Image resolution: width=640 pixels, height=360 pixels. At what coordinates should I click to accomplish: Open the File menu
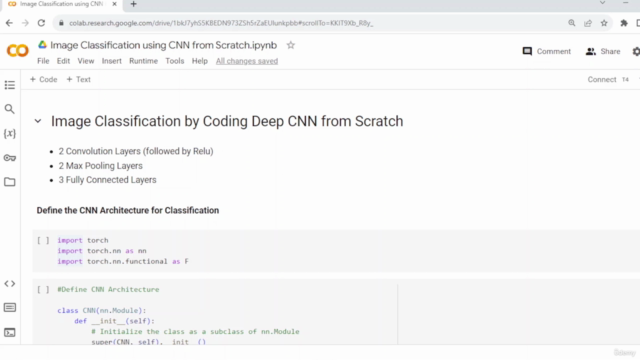(x=43, y=61)
